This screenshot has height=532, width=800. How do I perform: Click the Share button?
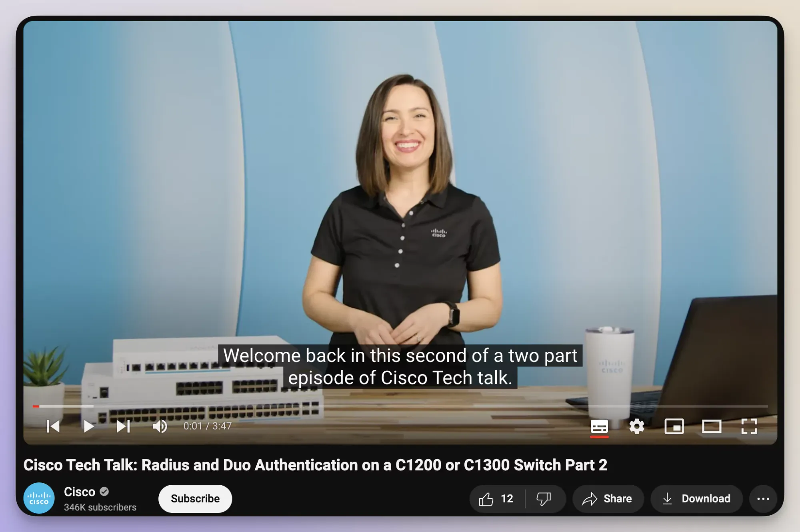tap(608, 499)
